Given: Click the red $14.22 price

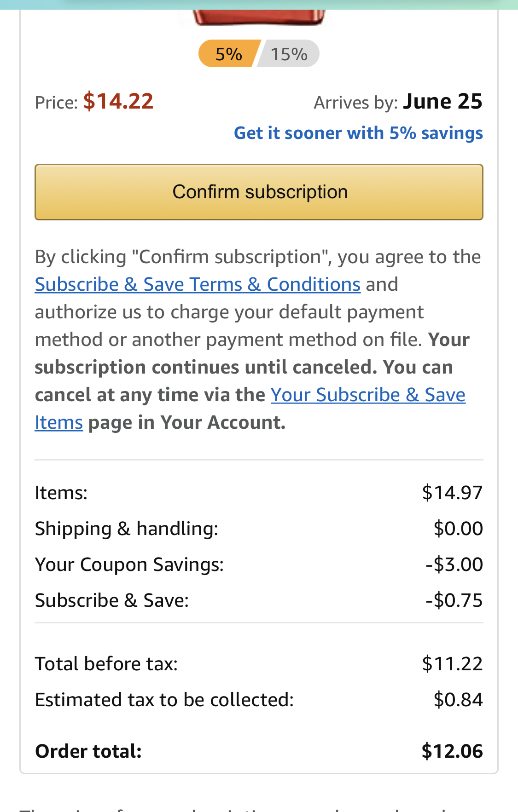Looking at the screenshot, I should [x=118, y=101].
